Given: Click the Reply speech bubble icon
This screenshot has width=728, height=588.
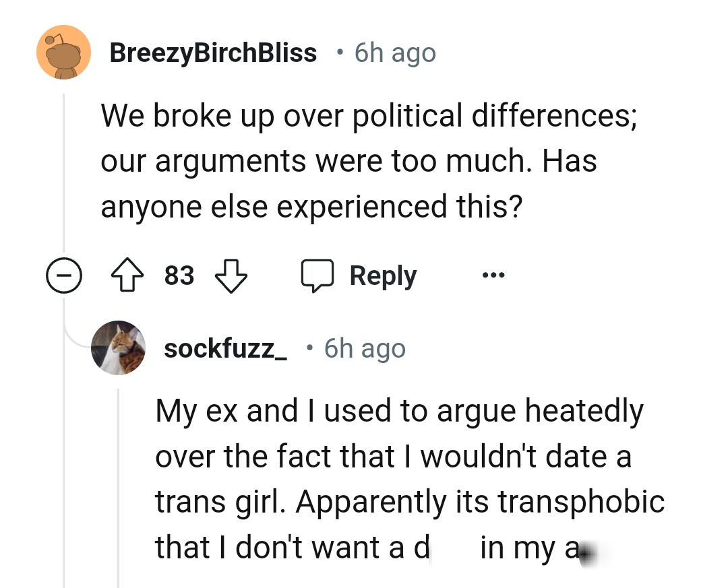Looking at the screenshot, I should click(x=319, y=275).
